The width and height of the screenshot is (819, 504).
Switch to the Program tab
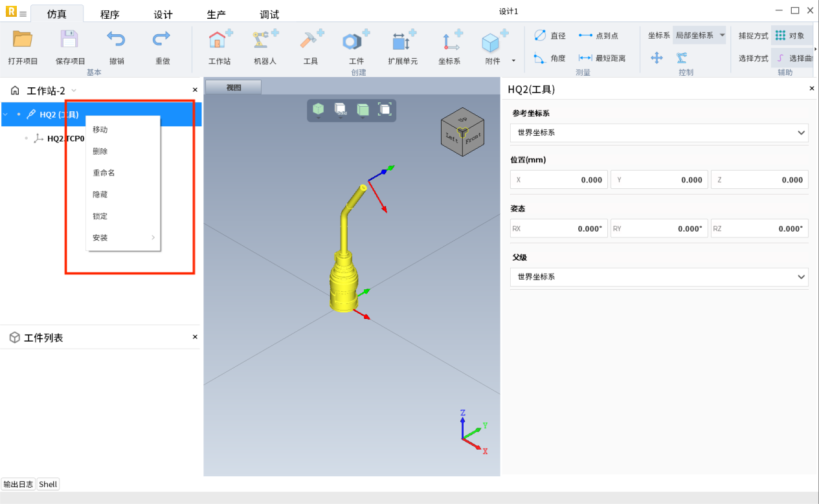pyautogui.click(x=109, y=14)
